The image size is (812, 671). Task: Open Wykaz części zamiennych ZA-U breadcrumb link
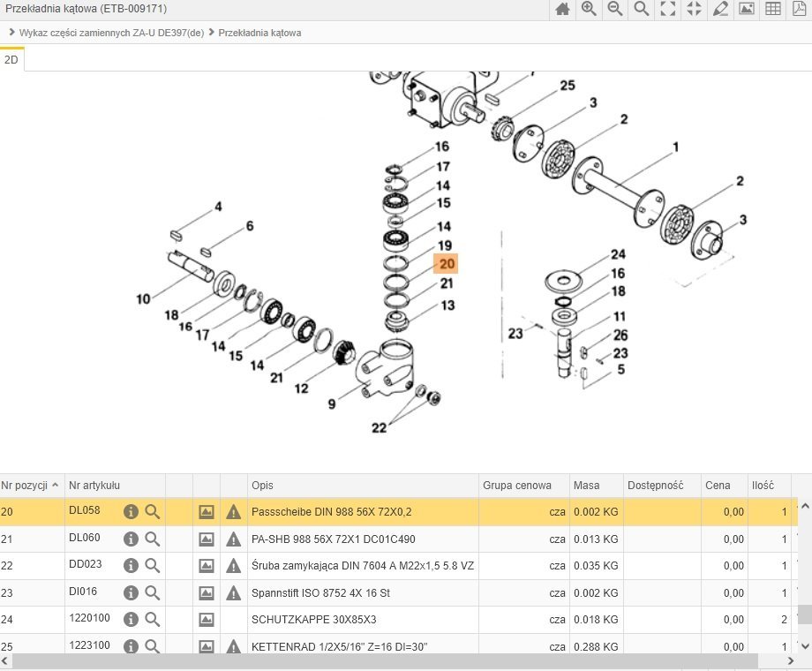pyautogui.click(x=111, y=33)
